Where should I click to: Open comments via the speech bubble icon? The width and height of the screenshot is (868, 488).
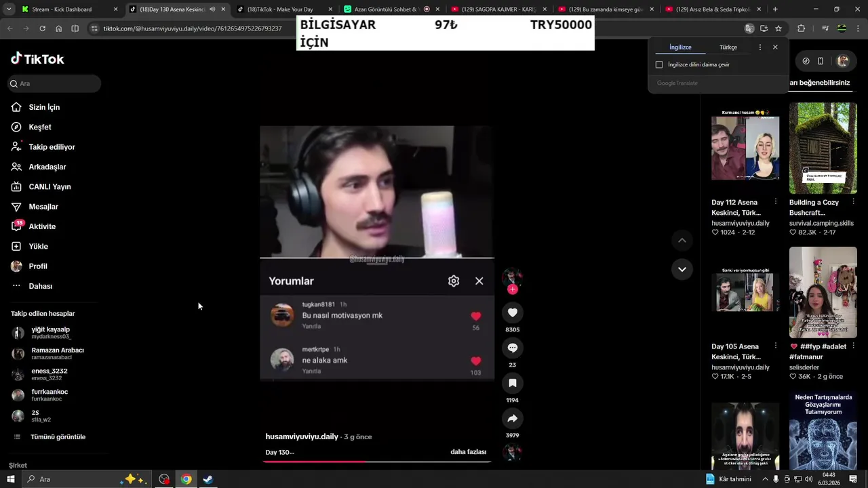click(x=513, y=348)
